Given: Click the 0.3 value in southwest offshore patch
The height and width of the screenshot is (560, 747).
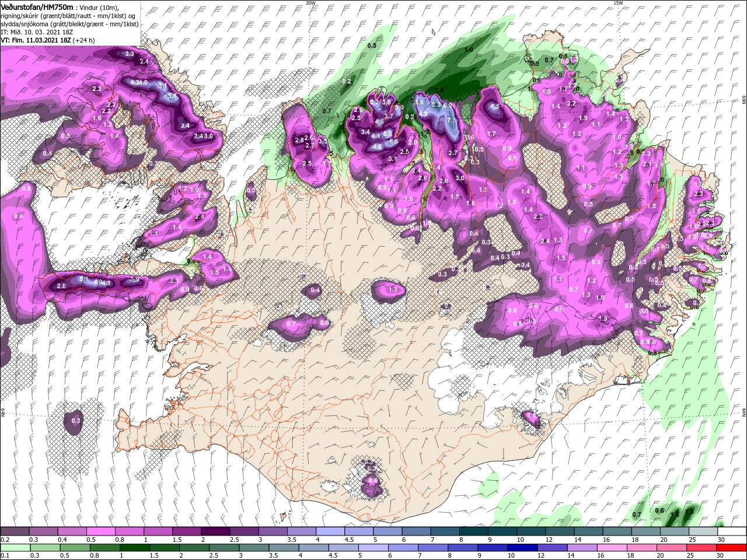Looking at the screenshot, I should pos(76,421).
